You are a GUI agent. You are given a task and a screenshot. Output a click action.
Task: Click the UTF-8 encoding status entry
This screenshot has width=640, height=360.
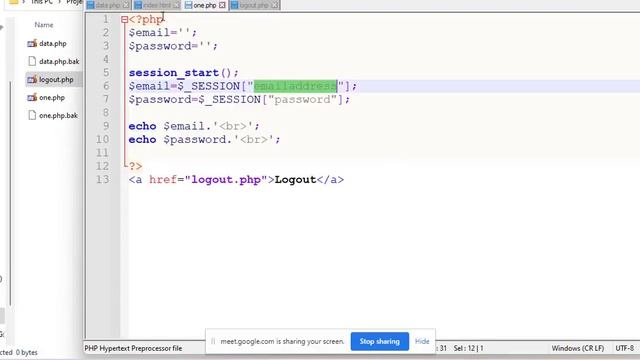(625, 348)
